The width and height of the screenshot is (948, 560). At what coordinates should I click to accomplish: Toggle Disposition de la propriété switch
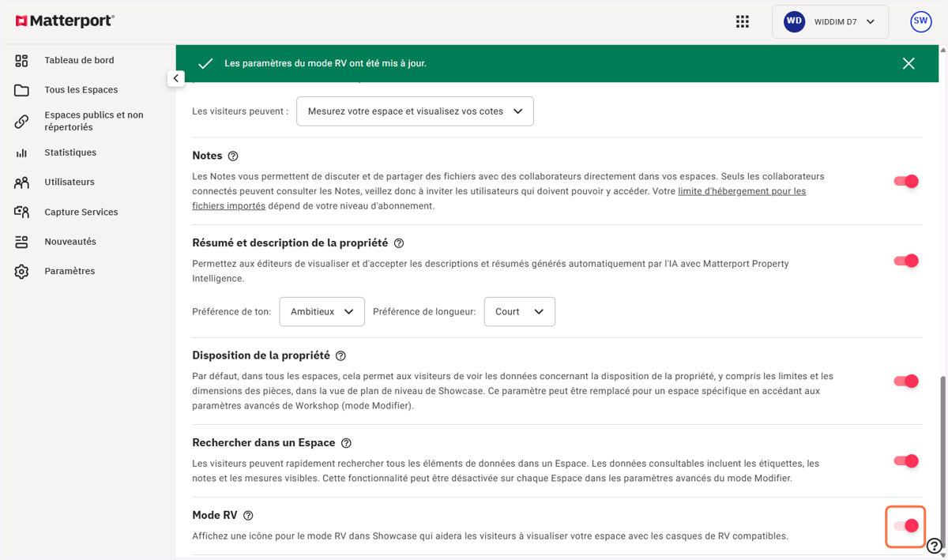pyautogui.click(x=906, y=381)
